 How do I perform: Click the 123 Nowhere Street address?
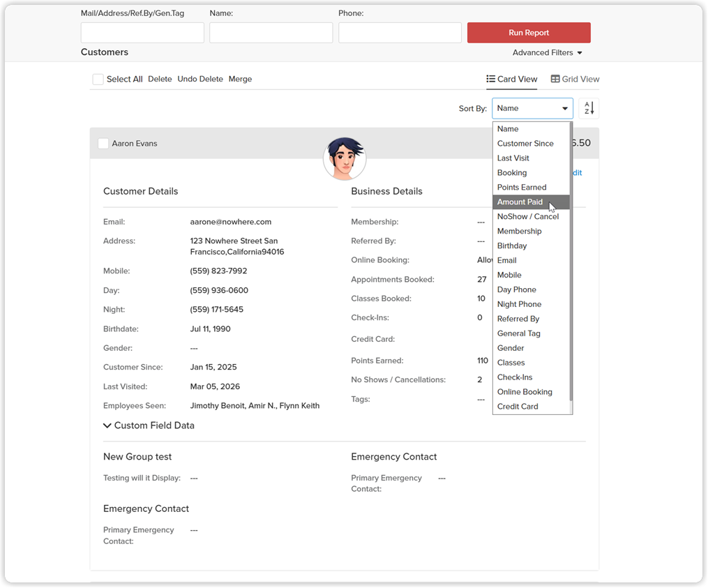pos(237,247)
